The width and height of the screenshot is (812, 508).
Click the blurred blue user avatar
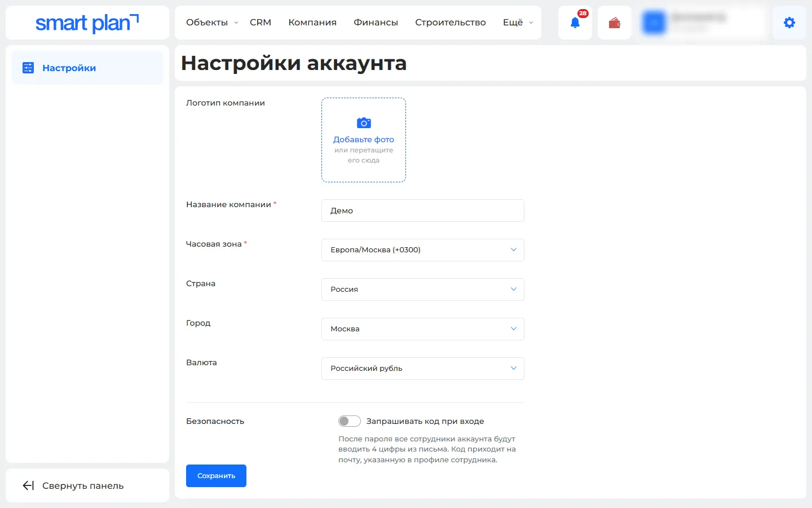[654, 23]
